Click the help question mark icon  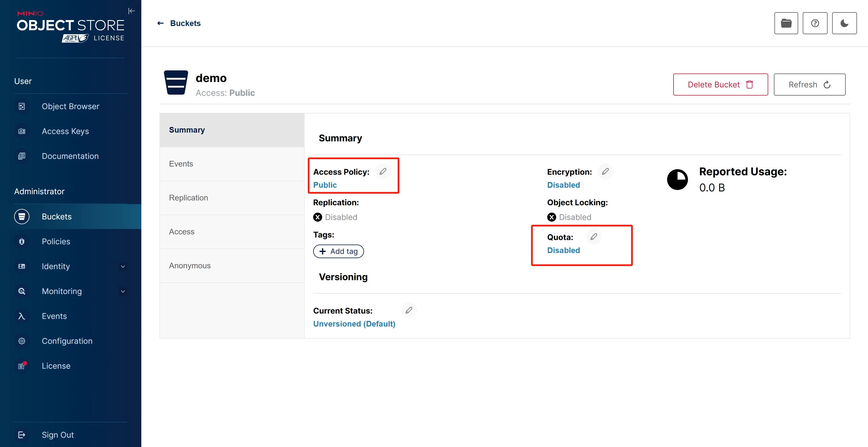pyautogui.click(x=815, y=23)
